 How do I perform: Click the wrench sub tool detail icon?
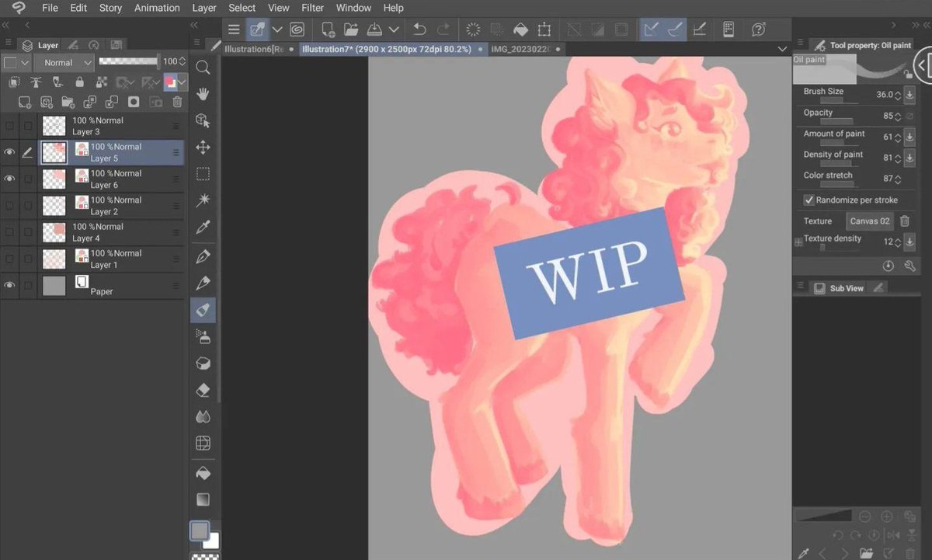click(x=910, y=266)
